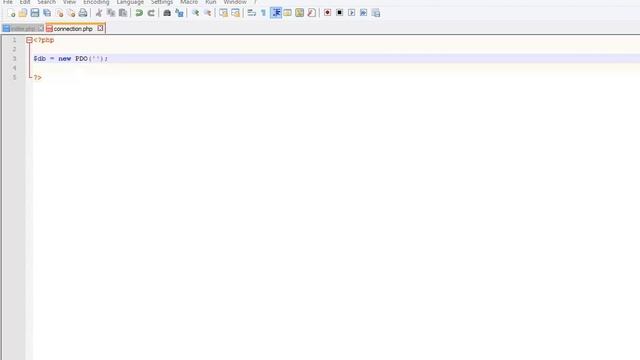Start recording a macro

pyautogui.click(x=327, y=13)
